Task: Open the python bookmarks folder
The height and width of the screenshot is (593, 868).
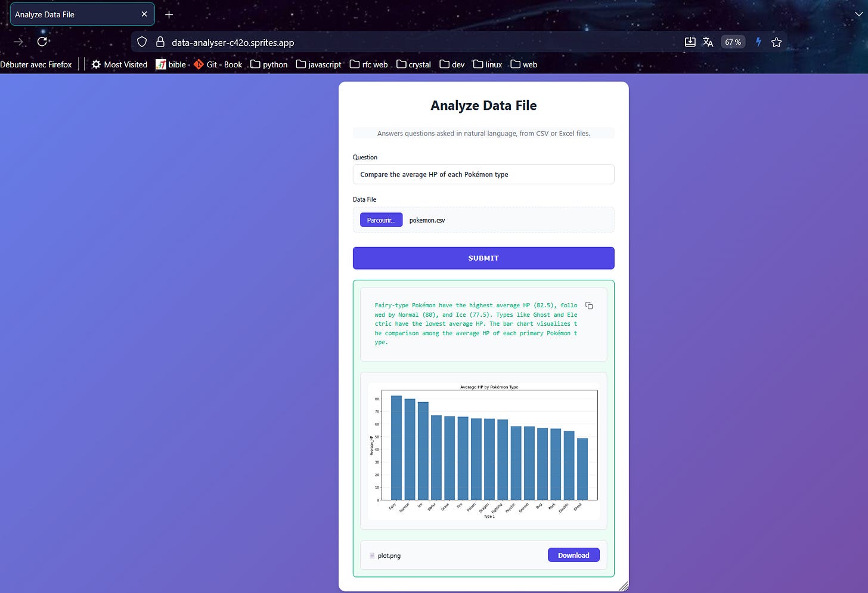Action: click(269, 64)
